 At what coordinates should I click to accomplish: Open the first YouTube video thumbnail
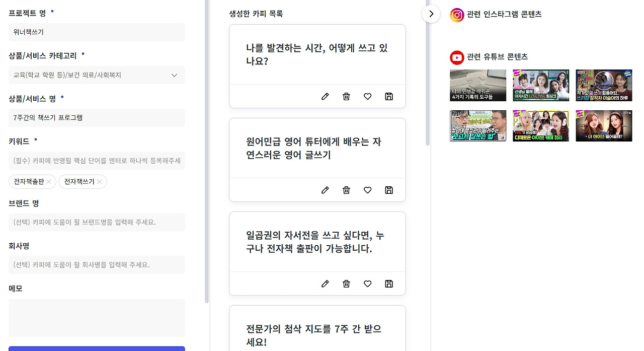point(477,85)
